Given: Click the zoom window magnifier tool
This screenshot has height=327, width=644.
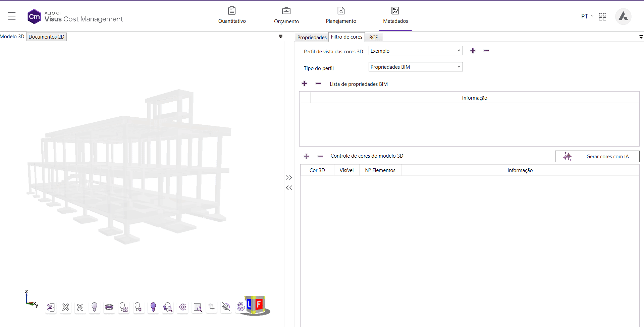Looking at the screenshot, I should [x=198, y=307].
